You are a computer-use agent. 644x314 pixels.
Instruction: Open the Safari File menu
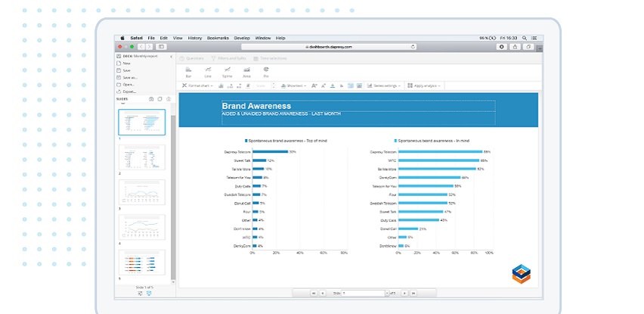[x=151, y=38]
